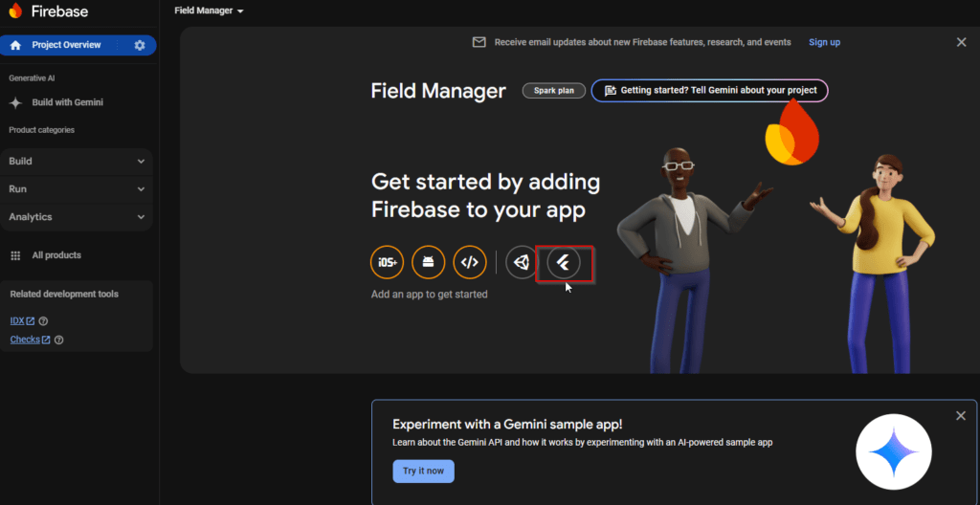Add a Flutter app
Image resolution: width=980 pixels, height=505 pixels.
[564, 262]
